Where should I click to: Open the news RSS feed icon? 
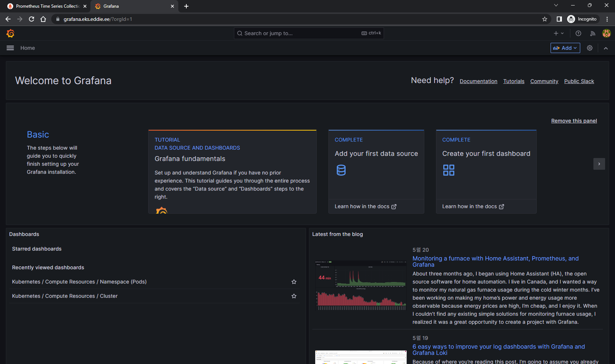[593, 33]
